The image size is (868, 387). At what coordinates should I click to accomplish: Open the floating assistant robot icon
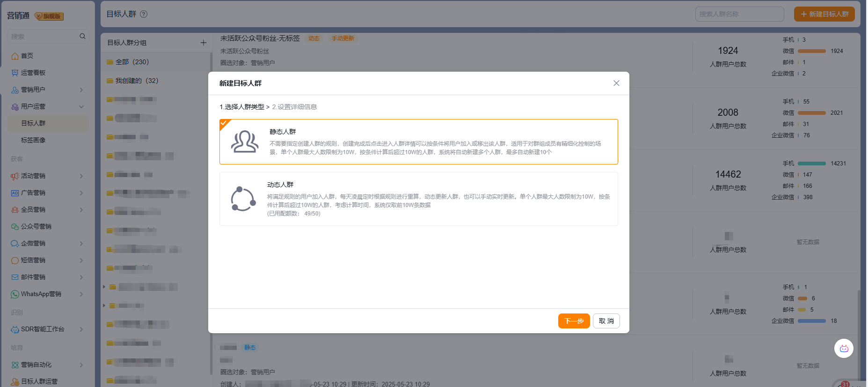[x=844, y=349]
